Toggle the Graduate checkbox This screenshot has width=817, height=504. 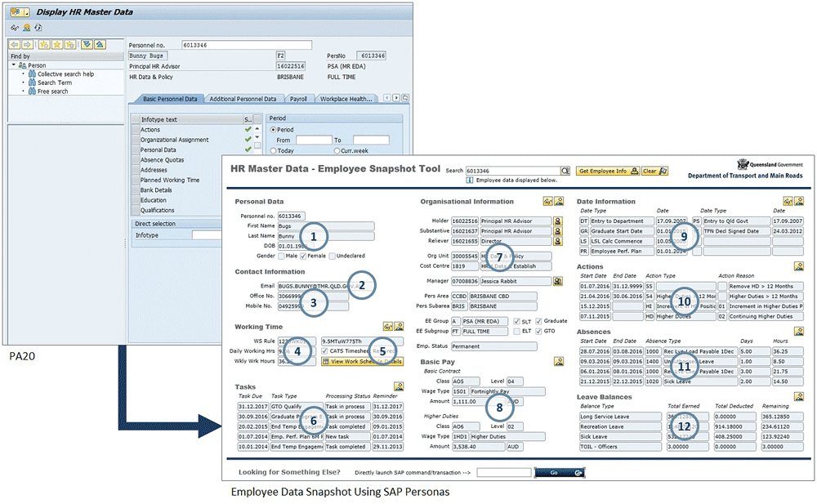[538, 321]
